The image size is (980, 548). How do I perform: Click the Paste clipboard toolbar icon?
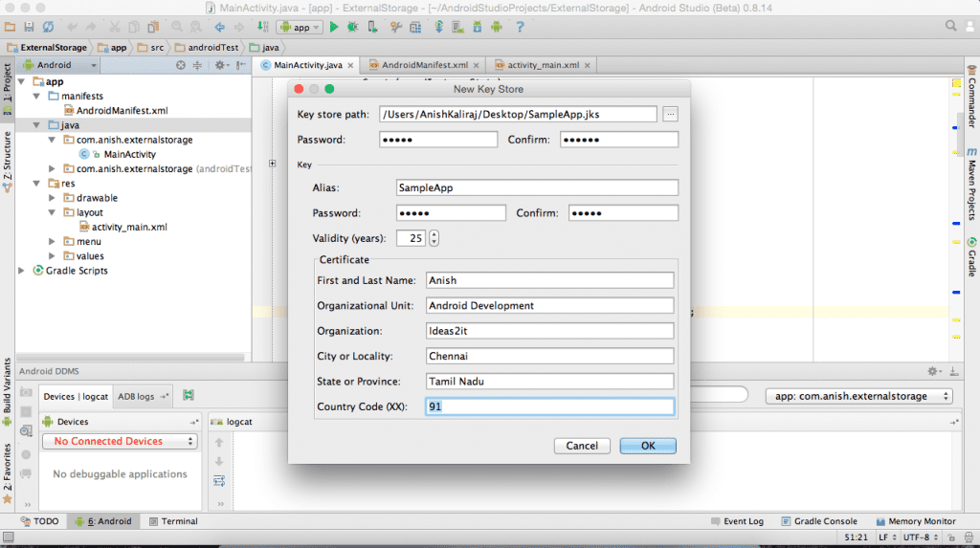pyautogui.click(x=153, y=27)
